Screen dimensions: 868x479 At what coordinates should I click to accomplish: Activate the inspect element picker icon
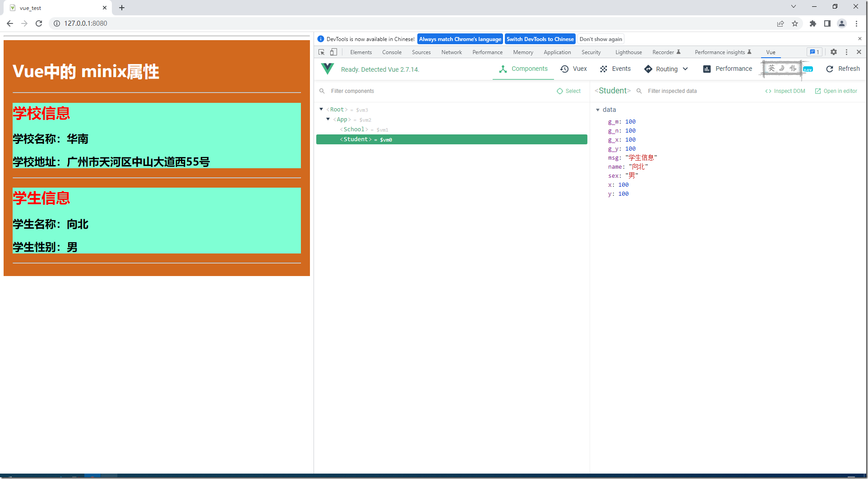click(322, 52)
